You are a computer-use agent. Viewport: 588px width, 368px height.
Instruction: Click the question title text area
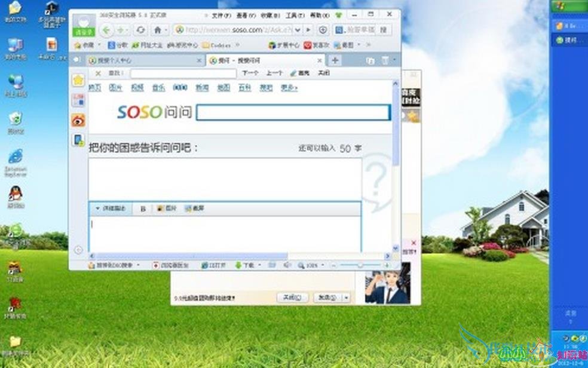(225, 179)
